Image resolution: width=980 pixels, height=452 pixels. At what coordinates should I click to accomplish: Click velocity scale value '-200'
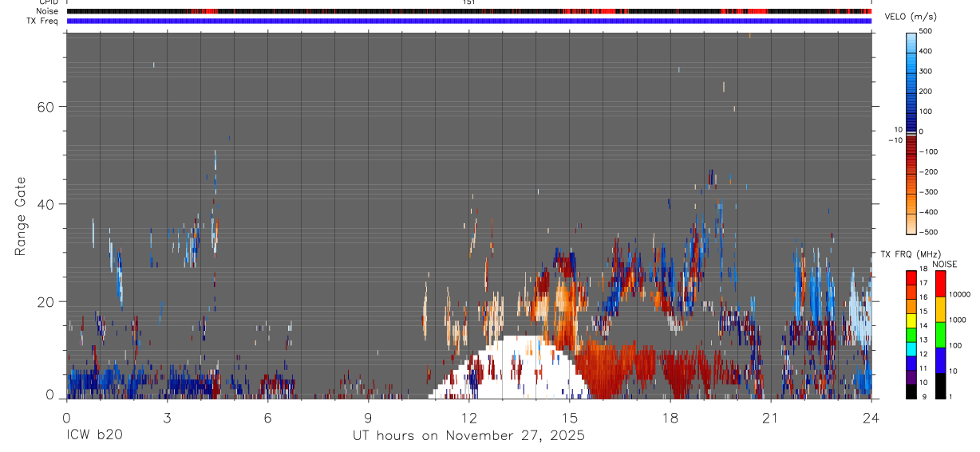click(928, 171)
